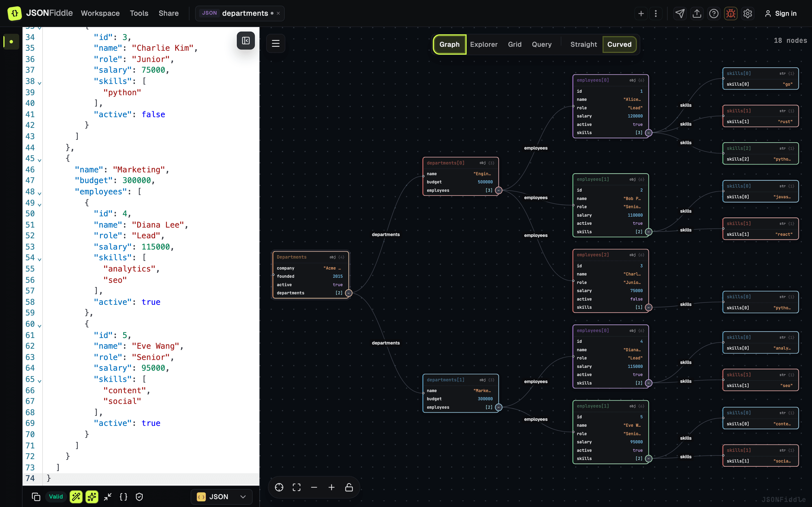
Task: Select the employees[2] Charlie node
Action: 610,281
